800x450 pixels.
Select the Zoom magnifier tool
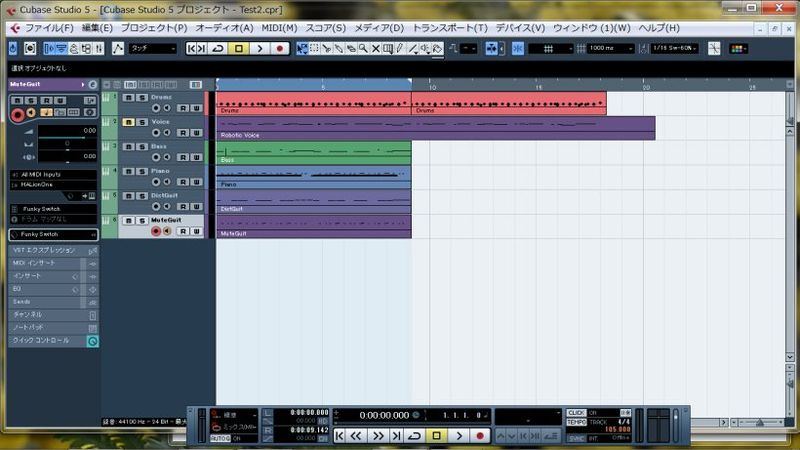coord(363,48)
